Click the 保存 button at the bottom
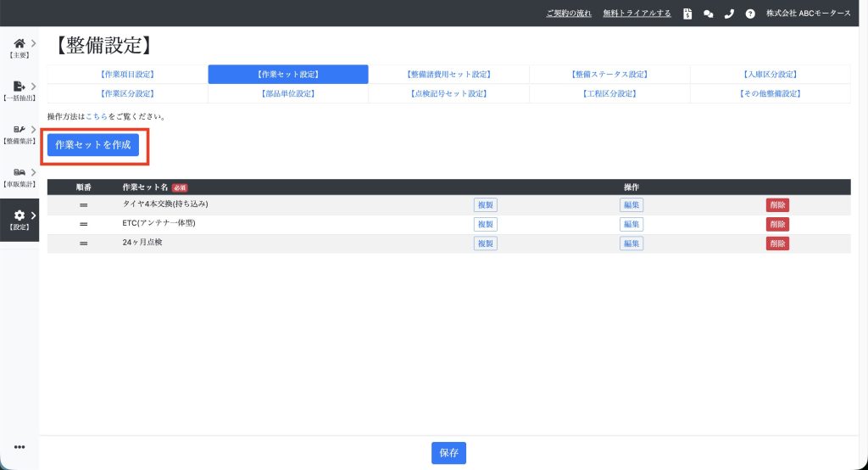Image resolution: width=868 pixels, height=470 pixels. tap(448, 453)
